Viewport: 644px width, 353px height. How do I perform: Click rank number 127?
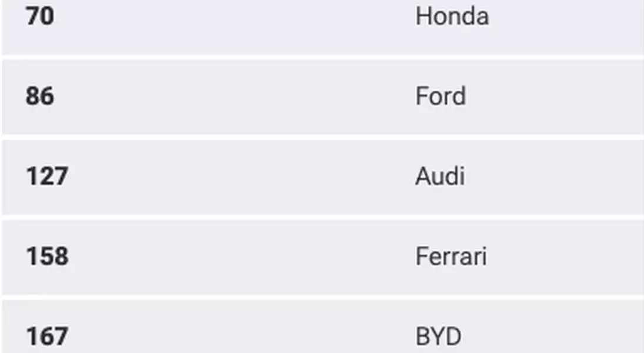[47, 176]
